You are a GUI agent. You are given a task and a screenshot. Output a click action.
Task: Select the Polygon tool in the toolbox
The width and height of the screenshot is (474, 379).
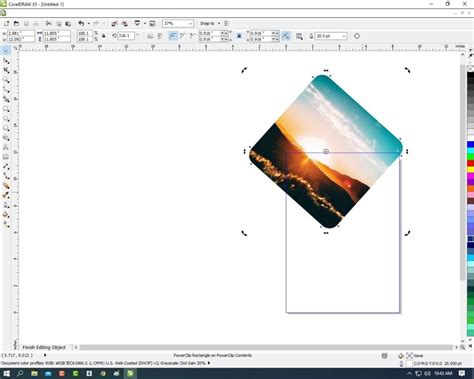(x=6, y=128)
